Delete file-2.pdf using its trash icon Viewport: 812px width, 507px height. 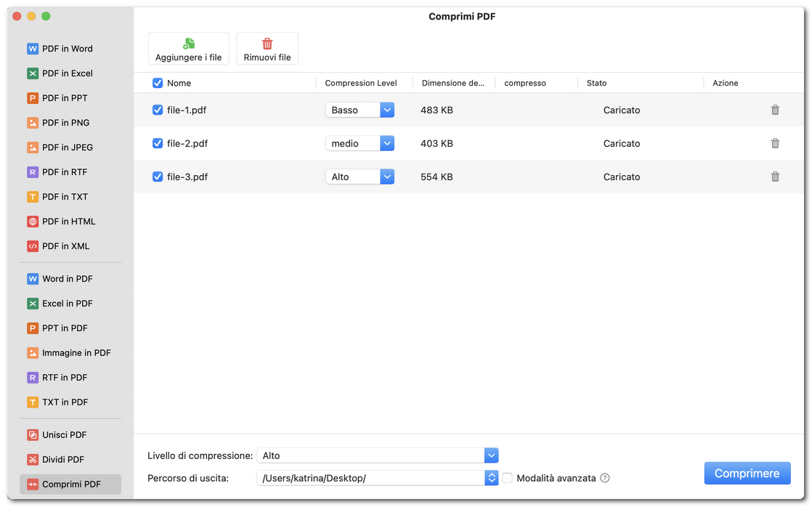tap(775, 143)
